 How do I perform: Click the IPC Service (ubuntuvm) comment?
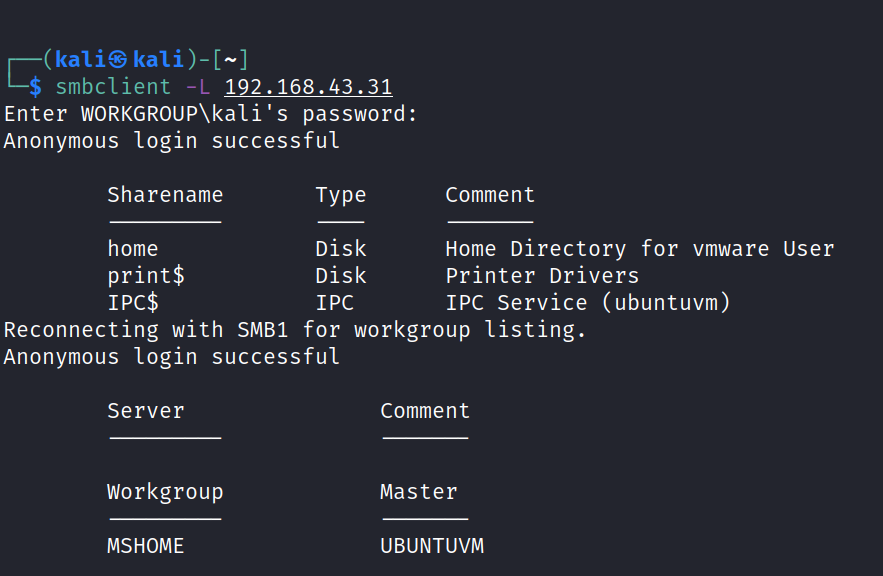coord(588,303)
